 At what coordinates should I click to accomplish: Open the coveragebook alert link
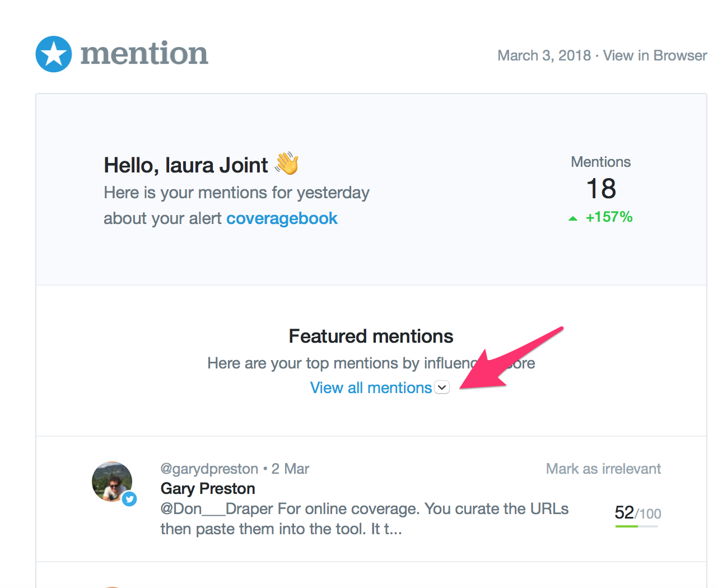click(282, 218)
